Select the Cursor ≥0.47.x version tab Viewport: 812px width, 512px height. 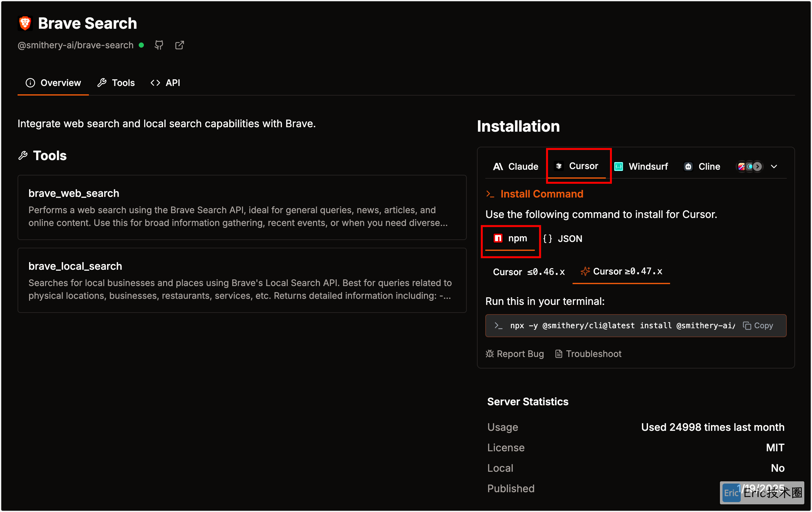tap(621, 271)
